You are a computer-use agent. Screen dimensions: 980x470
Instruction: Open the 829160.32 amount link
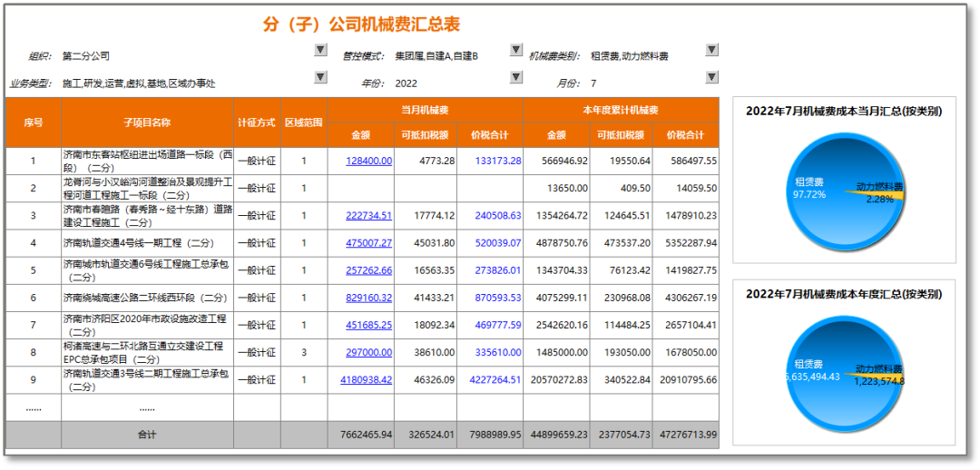tap(368, 298)
